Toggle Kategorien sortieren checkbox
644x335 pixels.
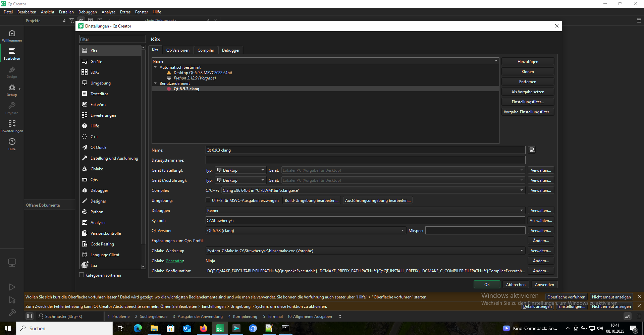click(x=82, y=275)
